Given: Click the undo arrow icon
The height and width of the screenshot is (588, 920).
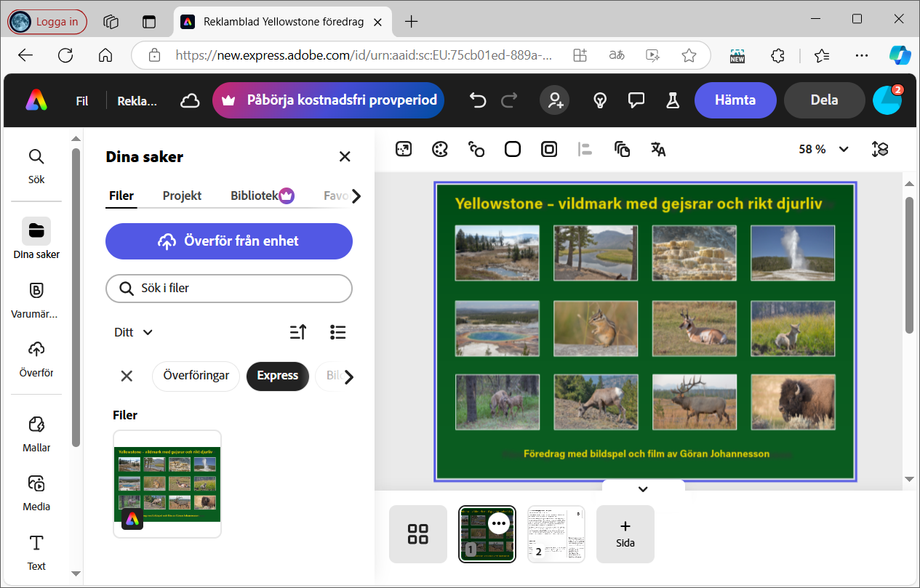Looking at the screenshot, I should pos(478,100).
